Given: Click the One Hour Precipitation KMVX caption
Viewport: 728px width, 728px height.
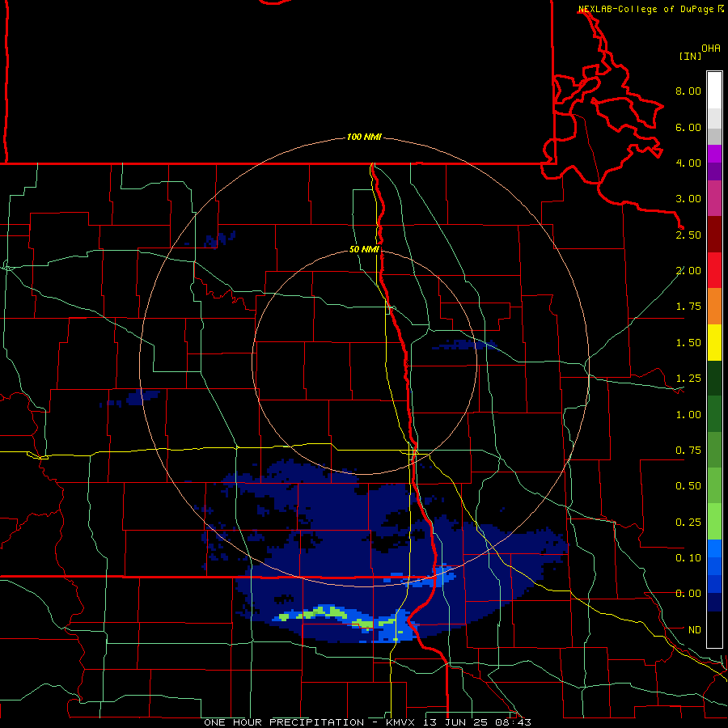Looking at the screenshot, I should [367, 722].
